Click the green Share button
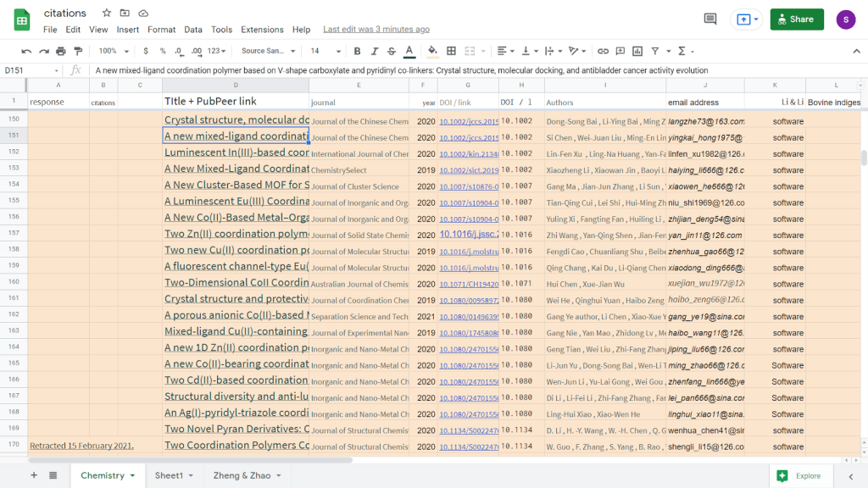Viewport: 868px width, 488px height. pos(796,19)
